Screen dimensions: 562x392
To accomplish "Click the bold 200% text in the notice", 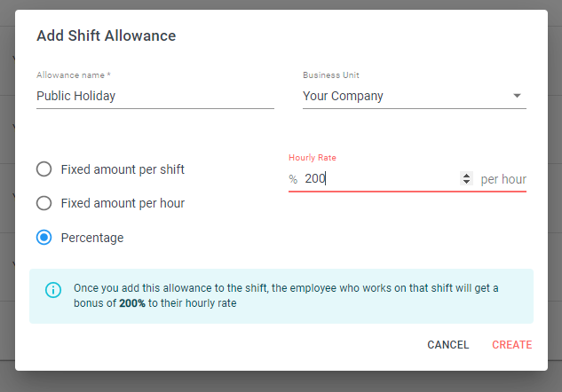I will point(132,303).
